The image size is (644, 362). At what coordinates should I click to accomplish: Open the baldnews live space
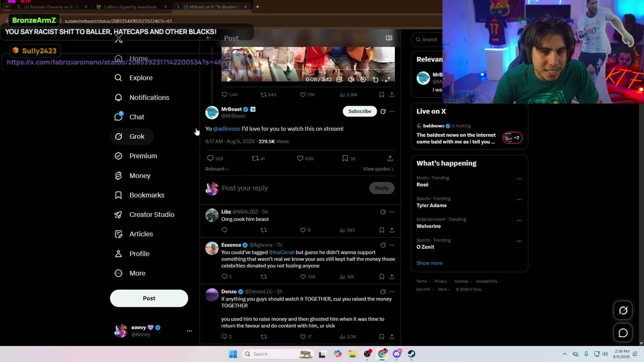(469, 134)
